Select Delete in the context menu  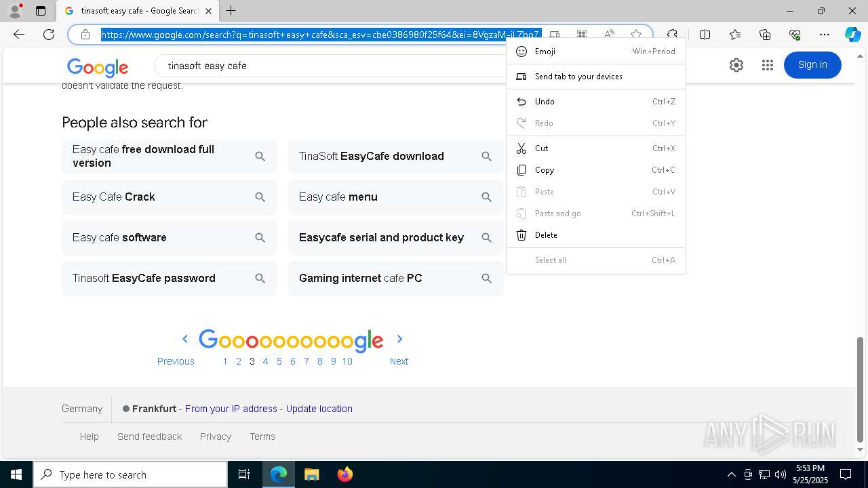click(x=596, y=235)
